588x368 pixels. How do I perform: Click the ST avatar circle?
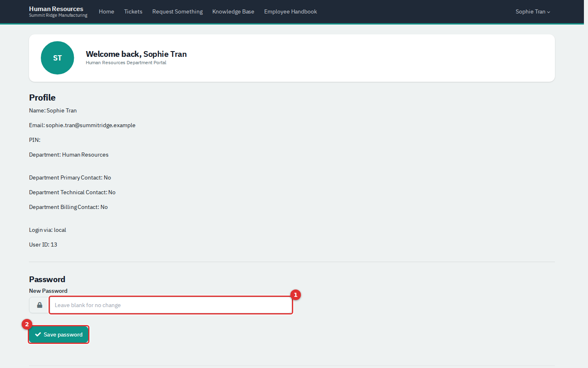[x=58, y=58]
